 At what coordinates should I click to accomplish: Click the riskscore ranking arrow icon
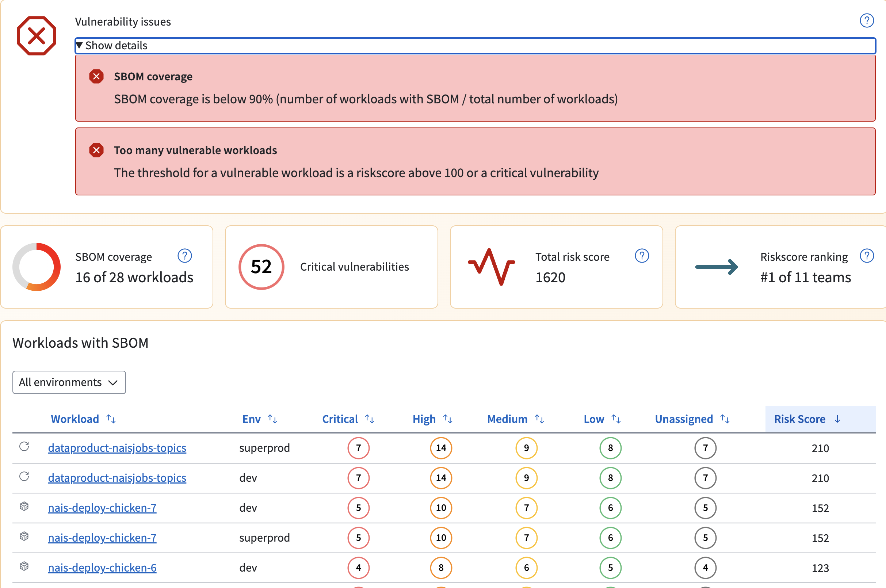click(x=717, y=267)
